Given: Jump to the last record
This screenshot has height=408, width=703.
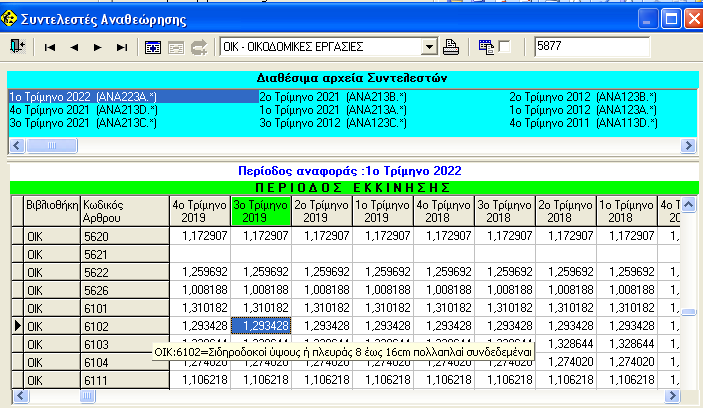Looking at the screenshot, I should tap(121, 46).
